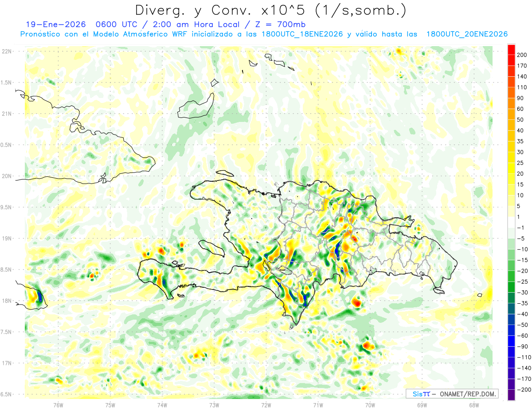
Task: Click the 8.5N latitude axis label
Action: coord(6,270)
